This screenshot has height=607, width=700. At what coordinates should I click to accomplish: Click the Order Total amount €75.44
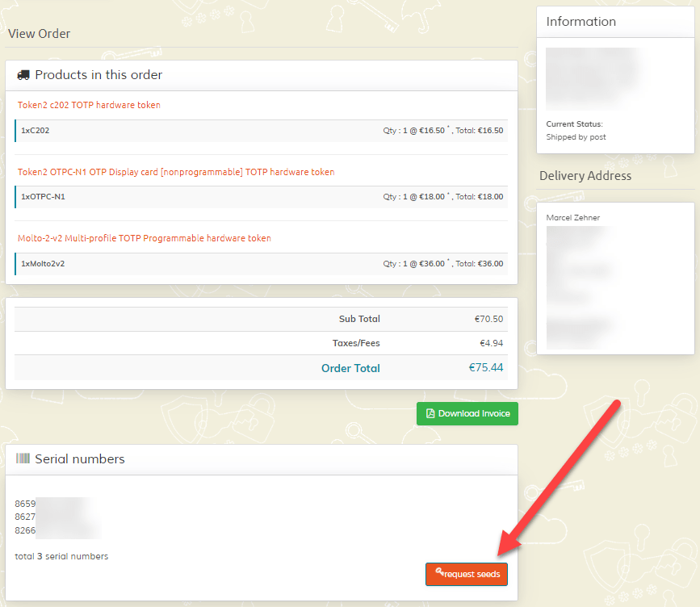[485, 367]
